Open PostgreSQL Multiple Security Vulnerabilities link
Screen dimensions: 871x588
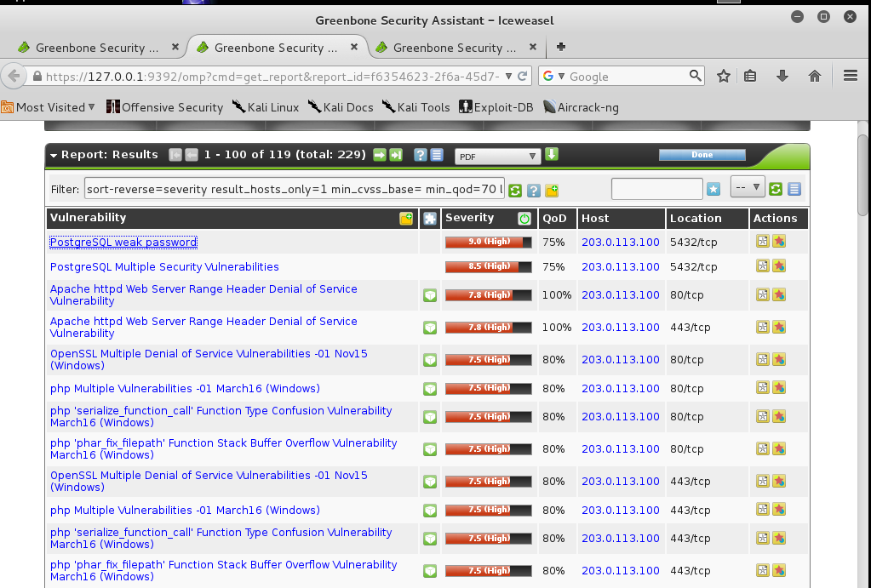click(164, 266)
